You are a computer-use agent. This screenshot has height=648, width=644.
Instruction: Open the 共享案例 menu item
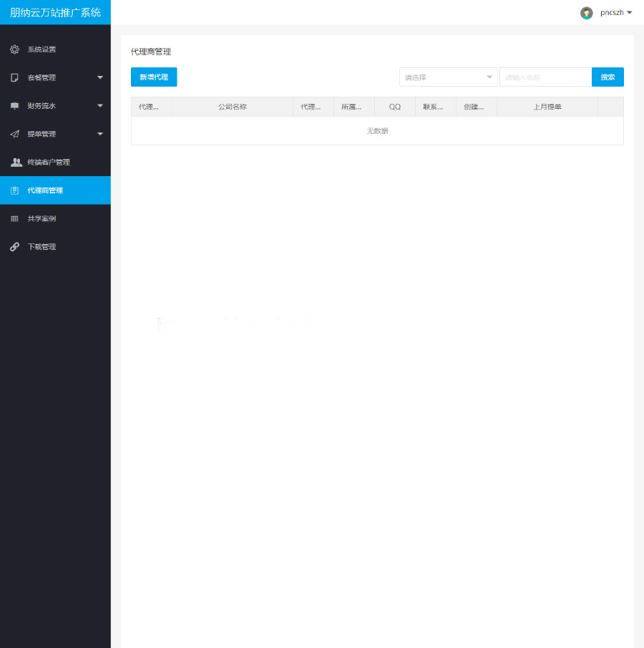tap(42, 218)
